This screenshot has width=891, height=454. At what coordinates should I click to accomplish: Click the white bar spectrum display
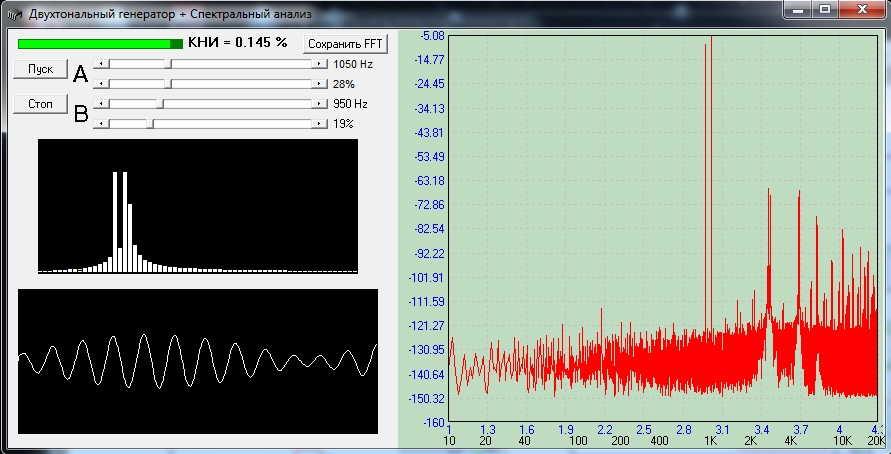pos(197,206)
